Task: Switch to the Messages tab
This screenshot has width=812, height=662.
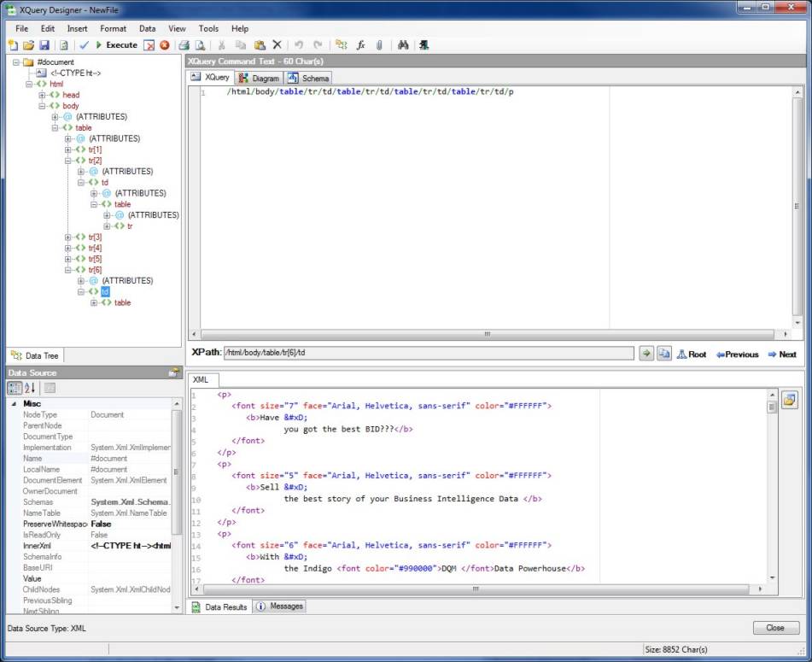Action: 280,606
